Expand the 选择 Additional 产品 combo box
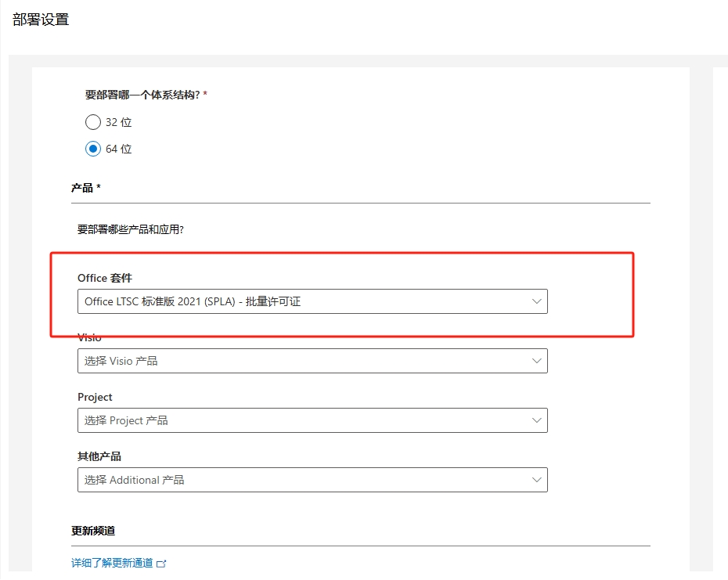Image resolution: width=728 pixels, height=580 pixels. click(x=305, y=480)
